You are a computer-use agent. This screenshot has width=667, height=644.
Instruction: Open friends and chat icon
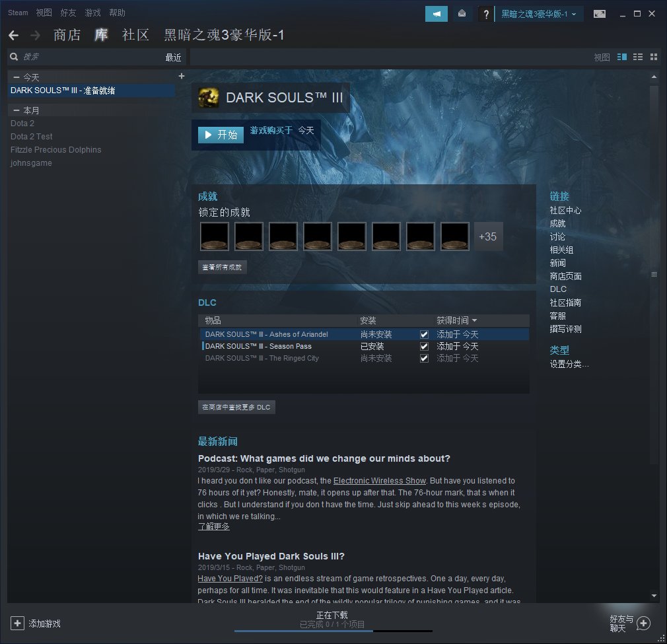point(644,624)
